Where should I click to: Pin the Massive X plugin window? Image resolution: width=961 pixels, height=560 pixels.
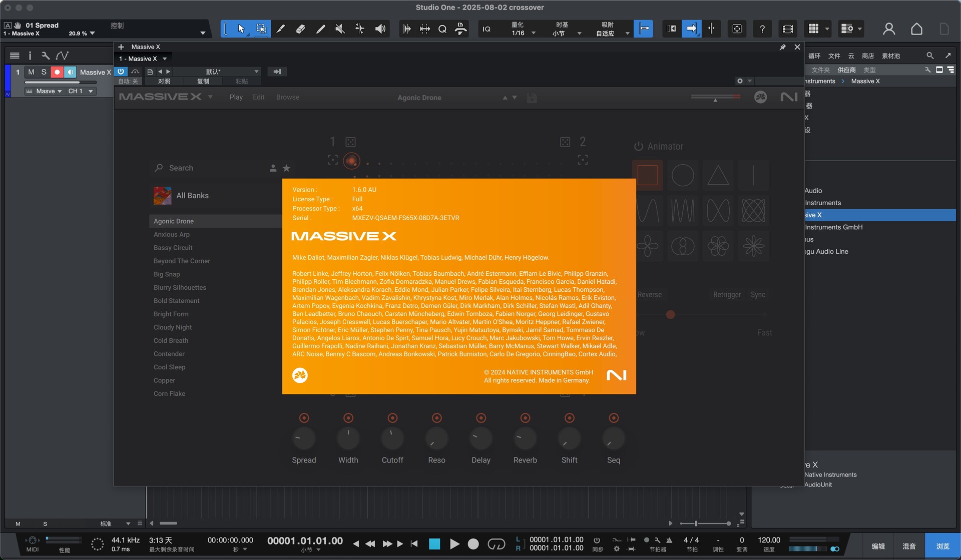[x=782, y=47]
